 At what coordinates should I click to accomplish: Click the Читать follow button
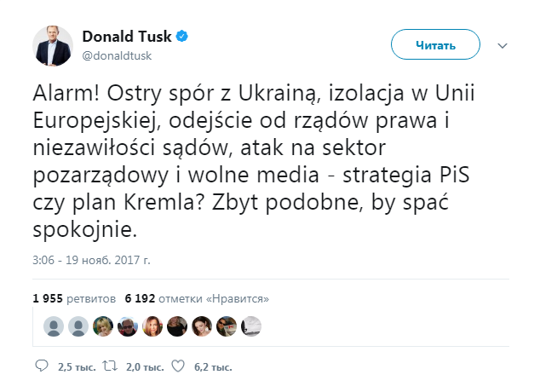point(435,44)
